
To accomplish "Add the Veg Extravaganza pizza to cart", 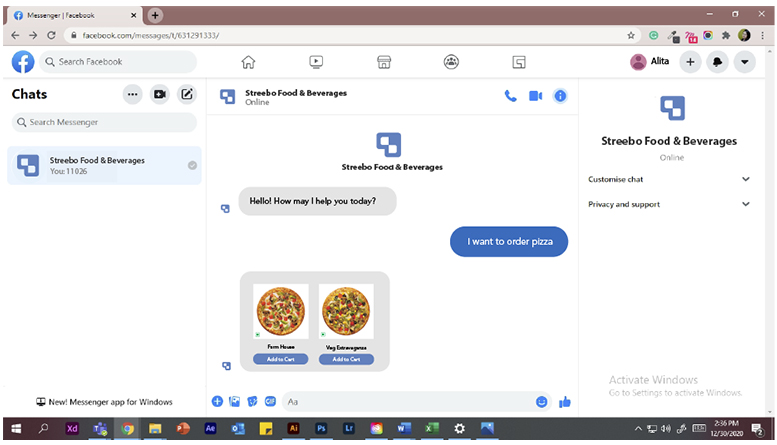I will (346, 359).
